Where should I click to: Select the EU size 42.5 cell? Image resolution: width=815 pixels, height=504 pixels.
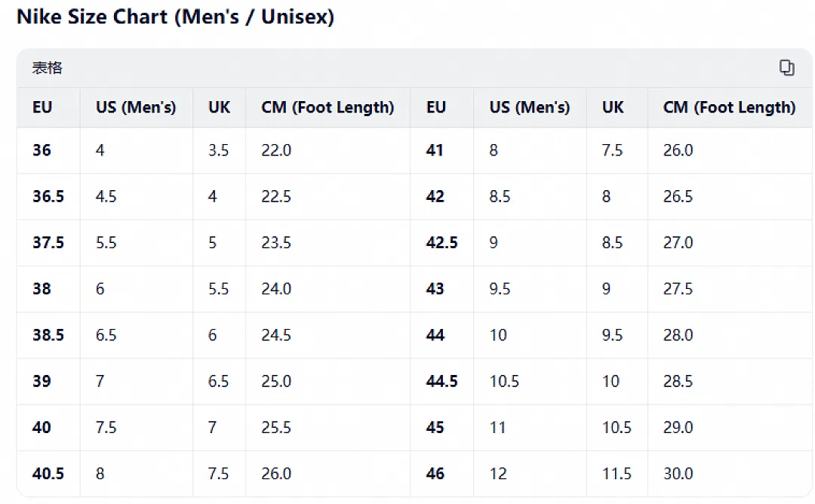[x=441, y=243]
